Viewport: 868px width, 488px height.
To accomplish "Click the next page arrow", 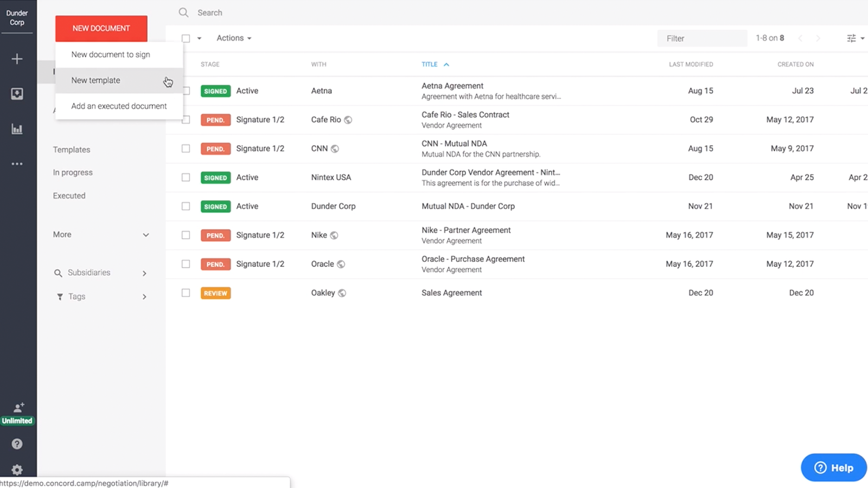I will (x=818, y=38).
